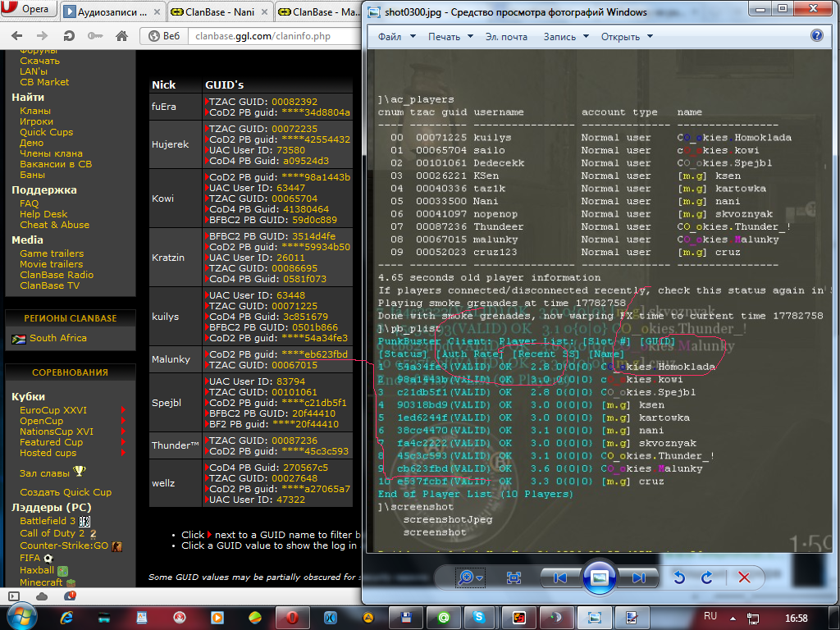
Task: Launch Internet Explorer from the taskbar
Action: (x=66, y=618)
